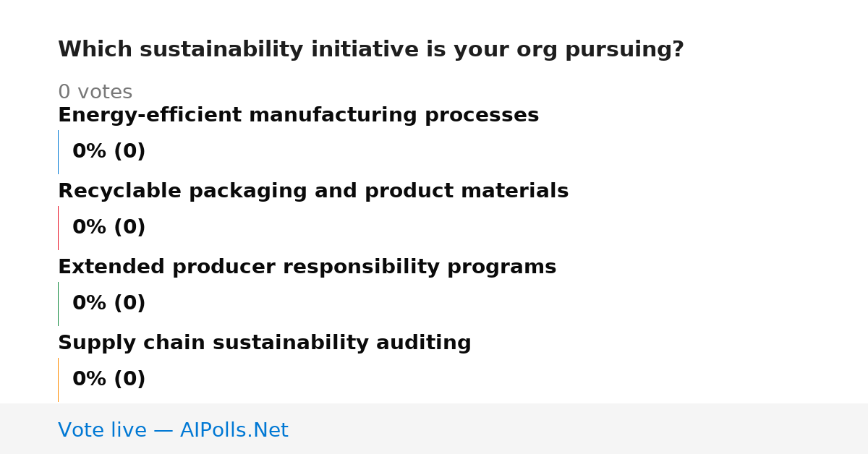Open the "Vote live — AIPolls.Net" link
The width and height of the screenshot is (868, 454).
click(173, 431)
